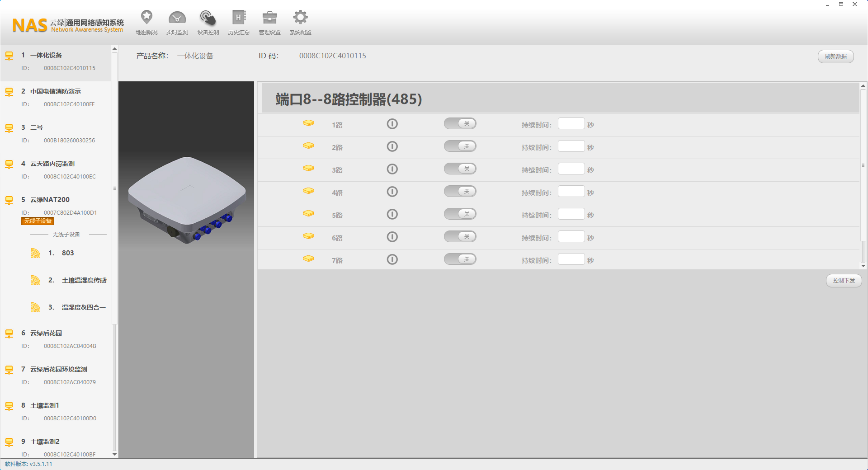Click the device list scroll-down arrow
The width and height of the screenshot is (868, 470).
point(114,454)
